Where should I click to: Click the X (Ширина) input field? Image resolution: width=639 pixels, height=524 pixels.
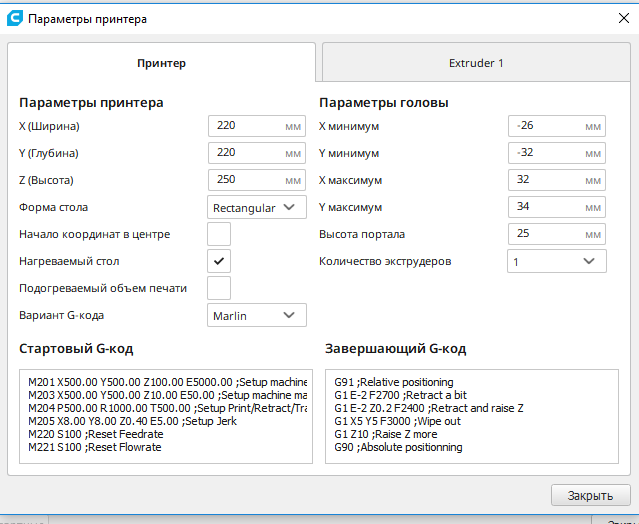[257, 126]
